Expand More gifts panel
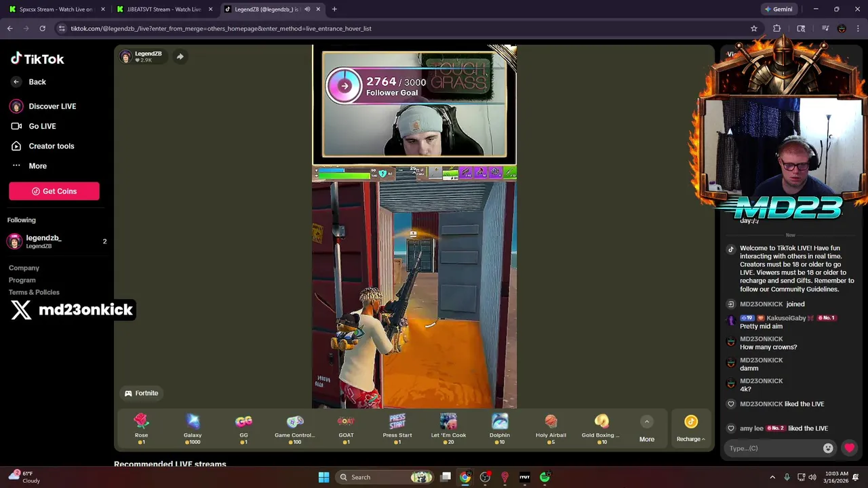 [x=647, y=429]
